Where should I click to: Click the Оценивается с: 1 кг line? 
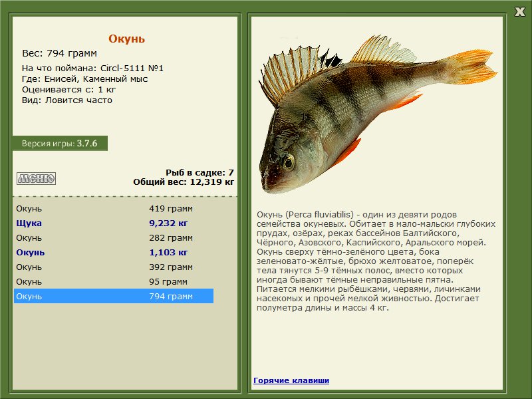(69, 90)
